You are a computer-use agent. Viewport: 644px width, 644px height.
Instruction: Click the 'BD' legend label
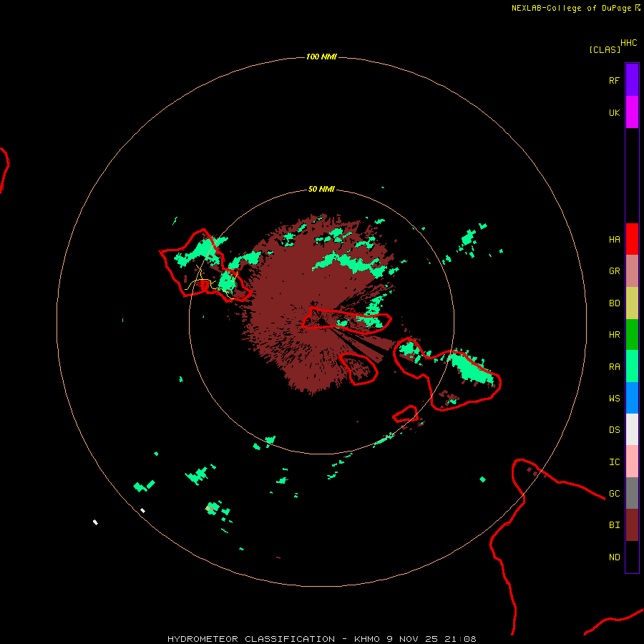[x=615, y=303]
